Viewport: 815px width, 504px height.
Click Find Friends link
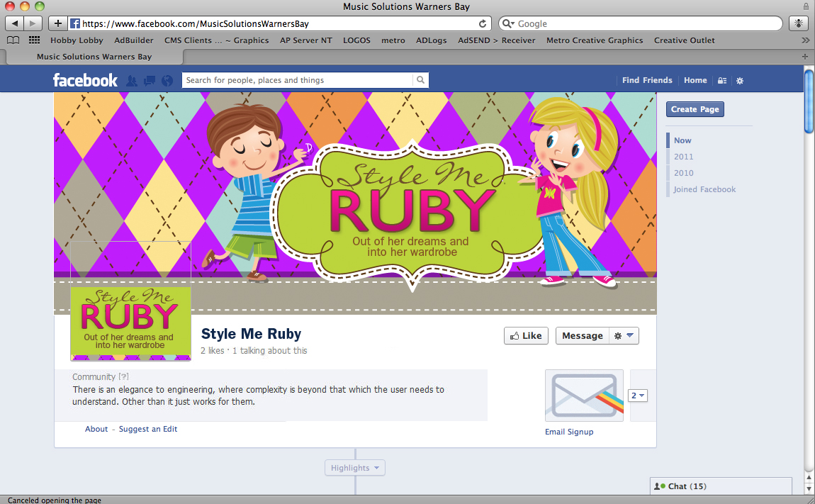[x=647, y=80]
